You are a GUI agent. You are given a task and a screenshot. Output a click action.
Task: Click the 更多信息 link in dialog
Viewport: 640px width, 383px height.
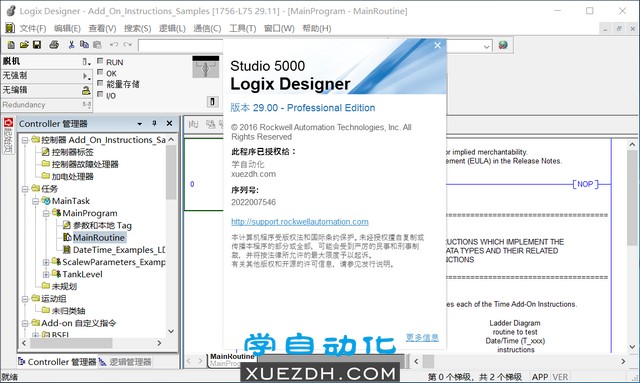click(422, 337)
